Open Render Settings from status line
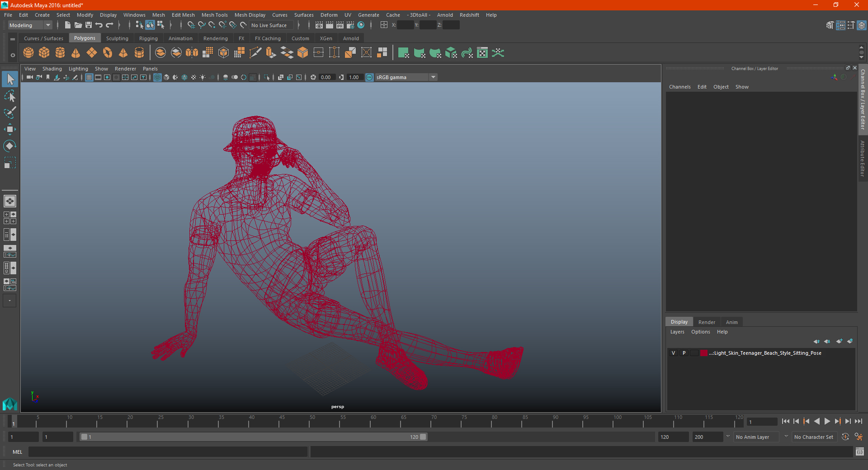Viewport: 868px width, 470px height. (350, 25)
